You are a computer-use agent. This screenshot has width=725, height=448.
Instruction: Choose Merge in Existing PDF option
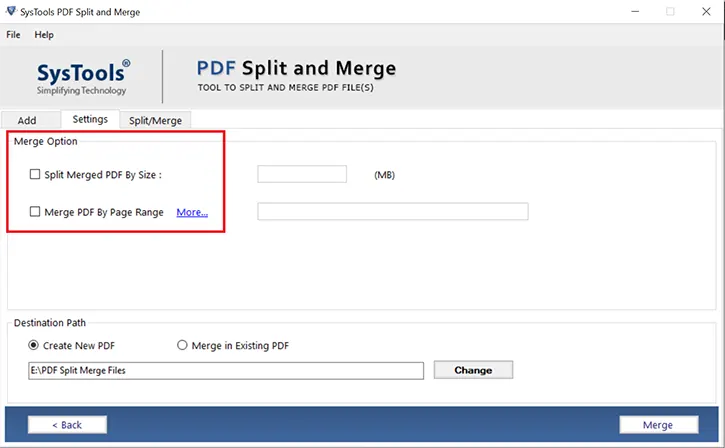pos(182,345)
